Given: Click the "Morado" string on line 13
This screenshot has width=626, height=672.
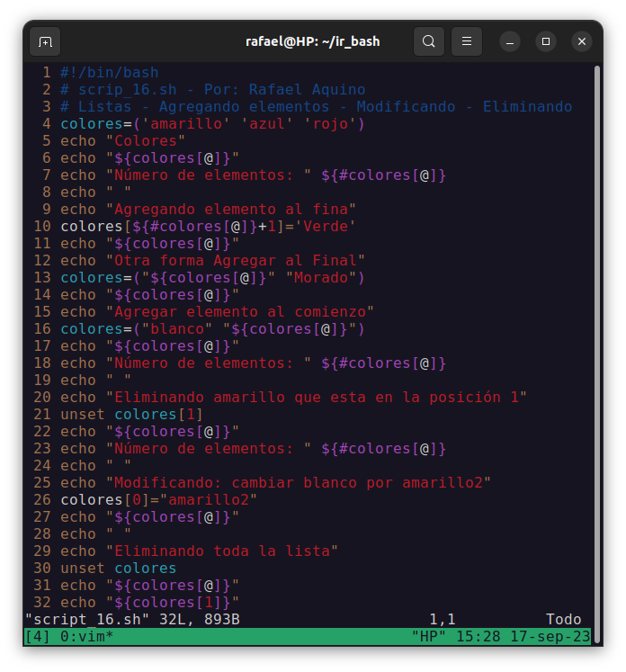Looking at the screenshot, I should point(320,278).
